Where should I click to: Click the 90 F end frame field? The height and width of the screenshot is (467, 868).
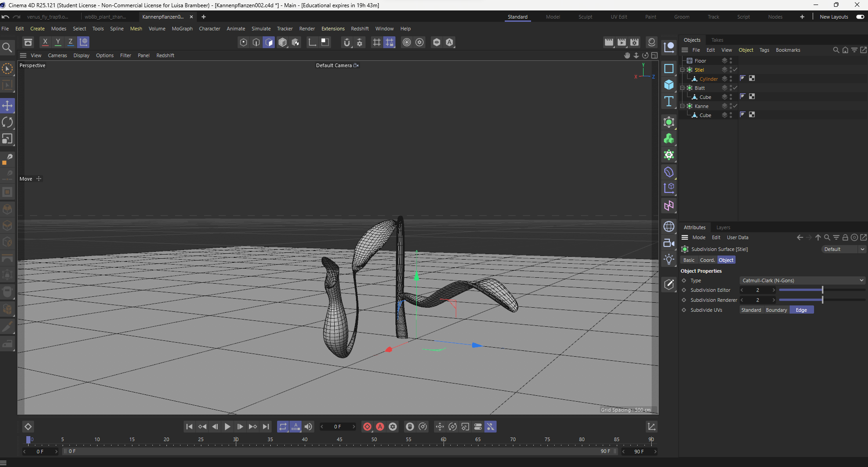(x=639, y=452)
